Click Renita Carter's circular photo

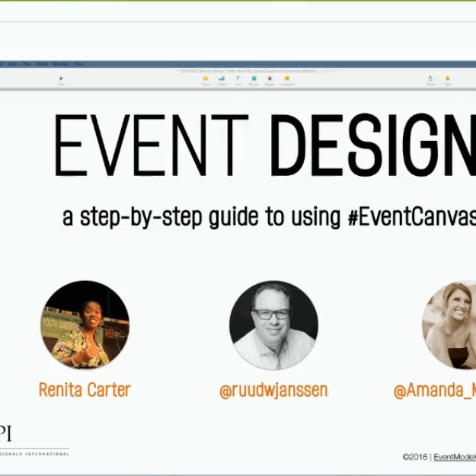pyautogui.click(x=85, y=324)
